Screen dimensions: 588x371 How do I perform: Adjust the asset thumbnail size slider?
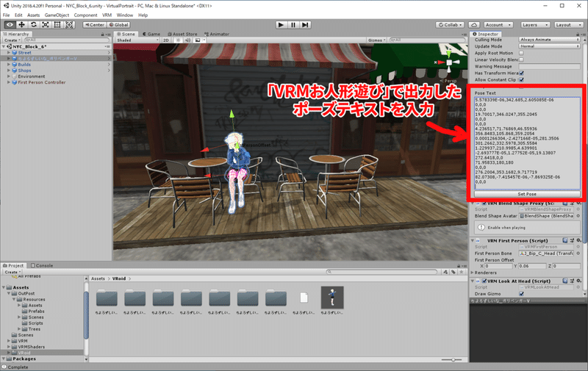453,360
